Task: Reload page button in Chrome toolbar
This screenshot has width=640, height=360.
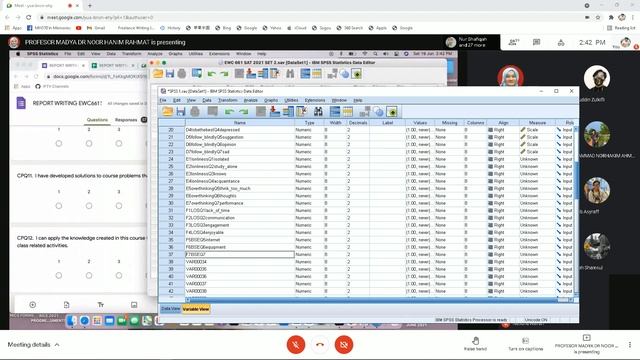Action: 29,17
